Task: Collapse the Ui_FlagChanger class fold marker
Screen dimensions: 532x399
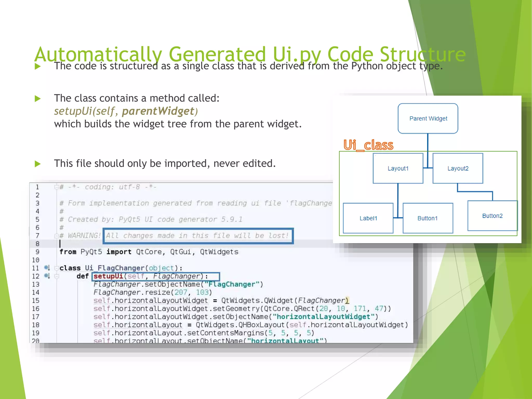Action: click(56, 268)
